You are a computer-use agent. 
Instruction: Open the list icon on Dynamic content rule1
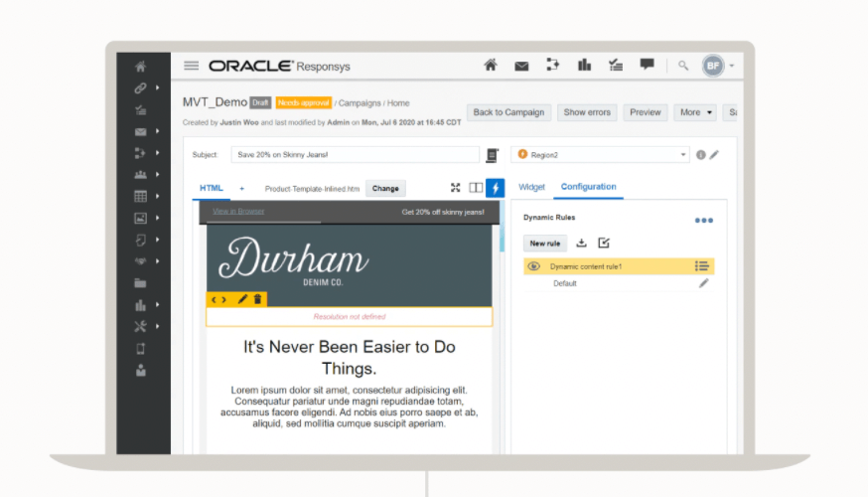pyautogui.click(x=702, y=266)
